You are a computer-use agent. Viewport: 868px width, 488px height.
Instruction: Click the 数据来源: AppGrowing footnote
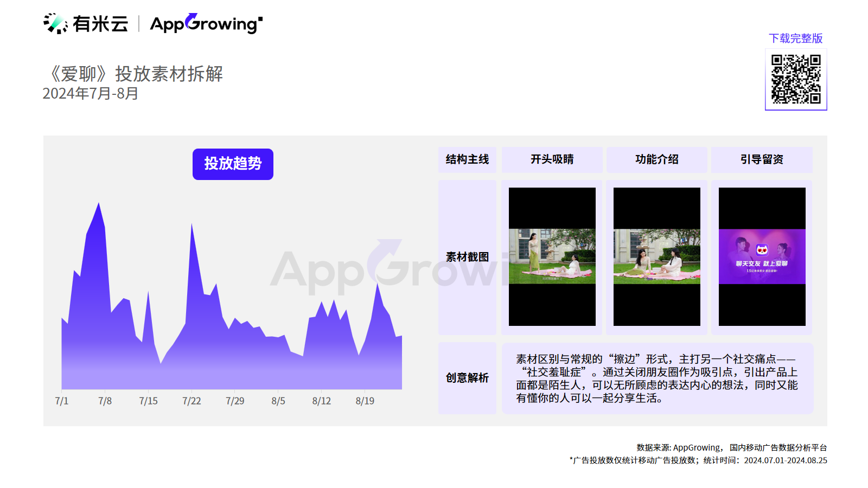(x=731, y=448)
